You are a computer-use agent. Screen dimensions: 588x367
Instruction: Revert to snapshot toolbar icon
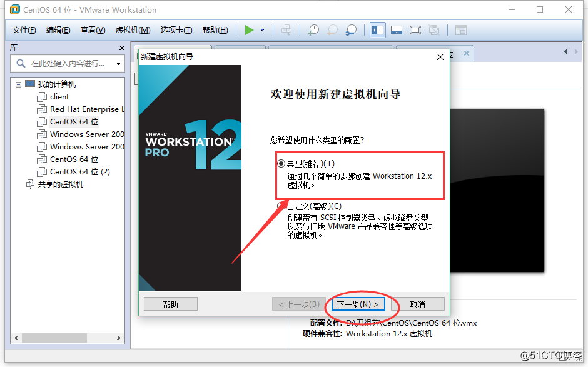point(332,30)
